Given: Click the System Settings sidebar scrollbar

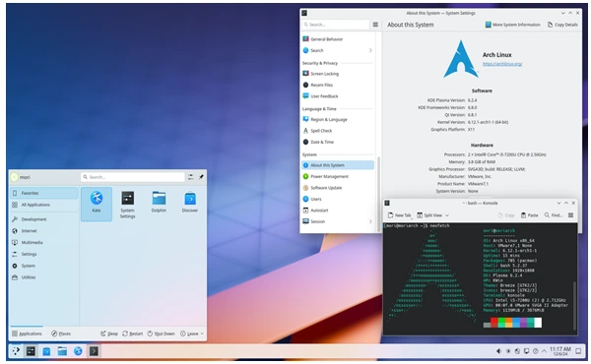Looking at the screenshot, I should click(x=378, y=194).
